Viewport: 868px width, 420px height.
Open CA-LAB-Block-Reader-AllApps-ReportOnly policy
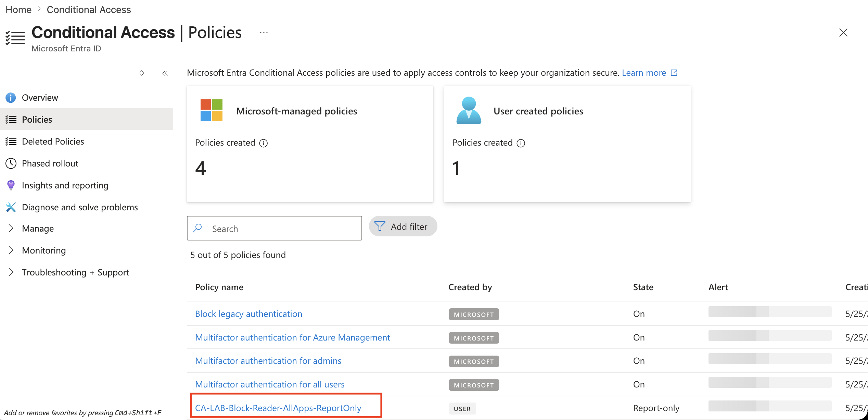[278, 408]
